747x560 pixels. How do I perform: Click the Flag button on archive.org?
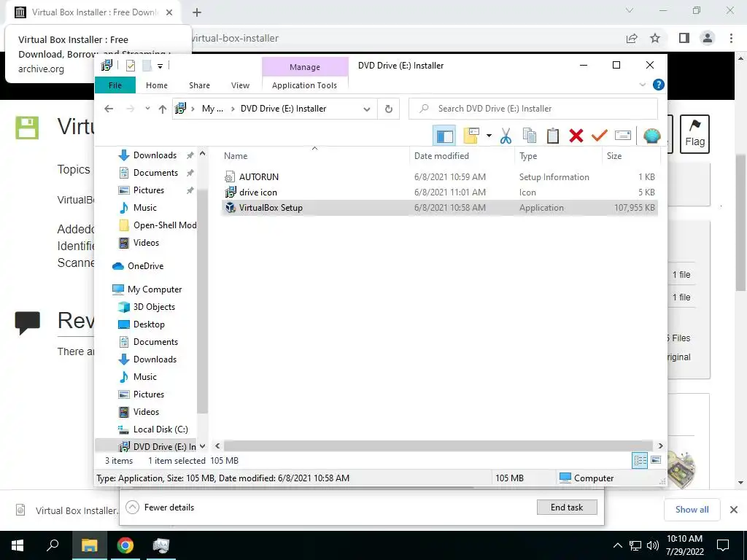point(694,134)
